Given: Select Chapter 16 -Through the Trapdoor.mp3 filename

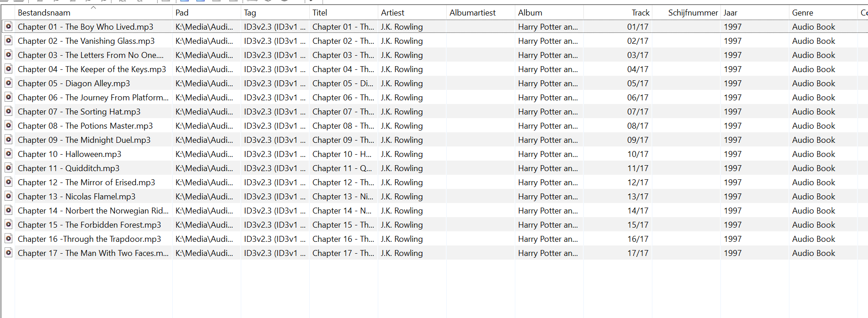Looking at the screenshot, I should (x=89, y=239).
